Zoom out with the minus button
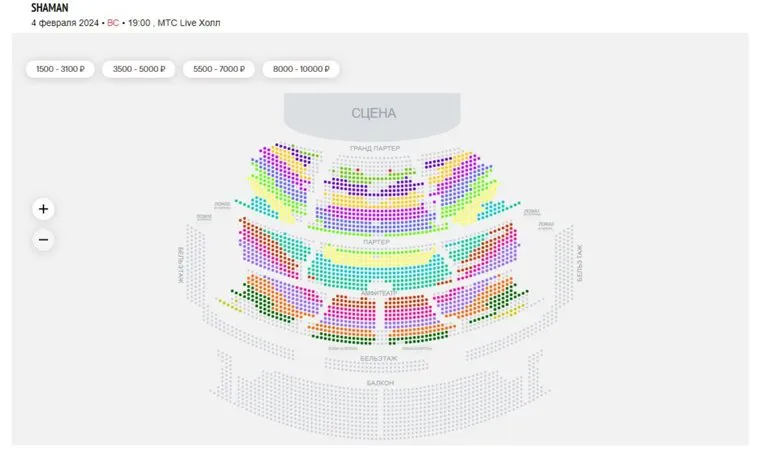Image resolution: width=760 pixels, height=452 pixels. 43,240
